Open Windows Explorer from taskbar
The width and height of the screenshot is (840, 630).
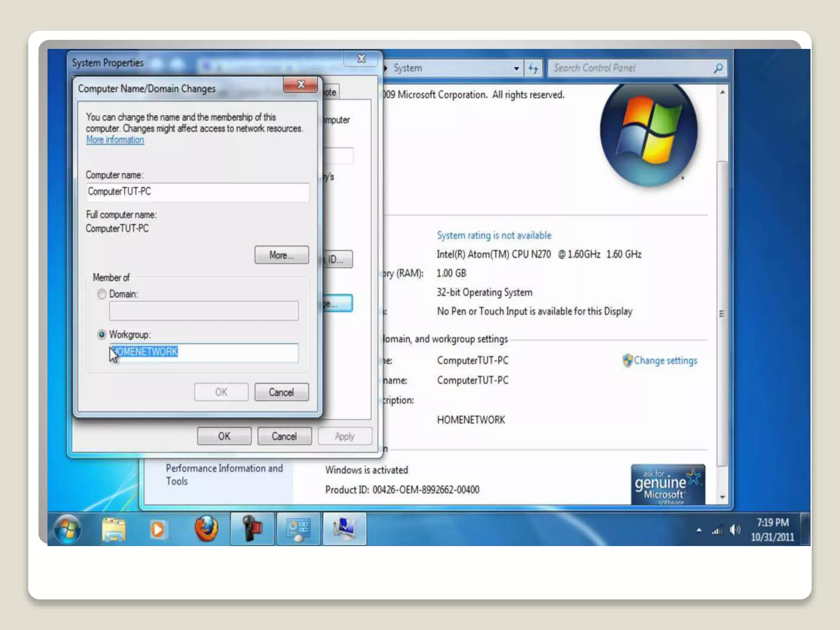coord(114,529)
